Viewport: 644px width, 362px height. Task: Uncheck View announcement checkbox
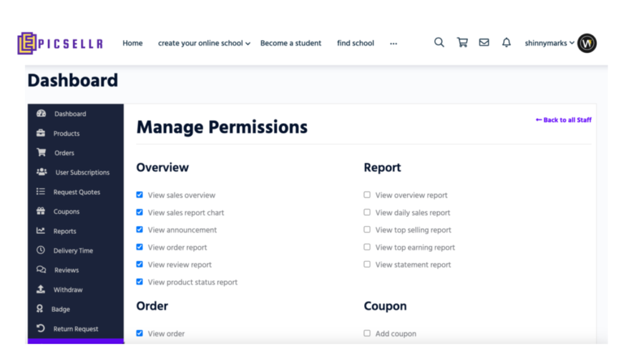coord(140,229)
